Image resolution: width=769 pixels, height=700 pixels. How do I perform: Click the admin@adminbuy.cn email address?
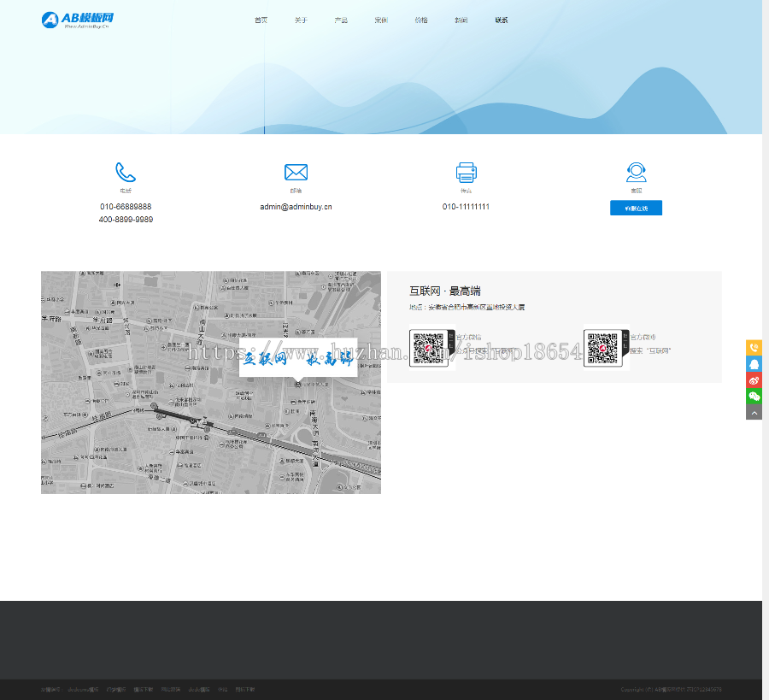[296, 207]
